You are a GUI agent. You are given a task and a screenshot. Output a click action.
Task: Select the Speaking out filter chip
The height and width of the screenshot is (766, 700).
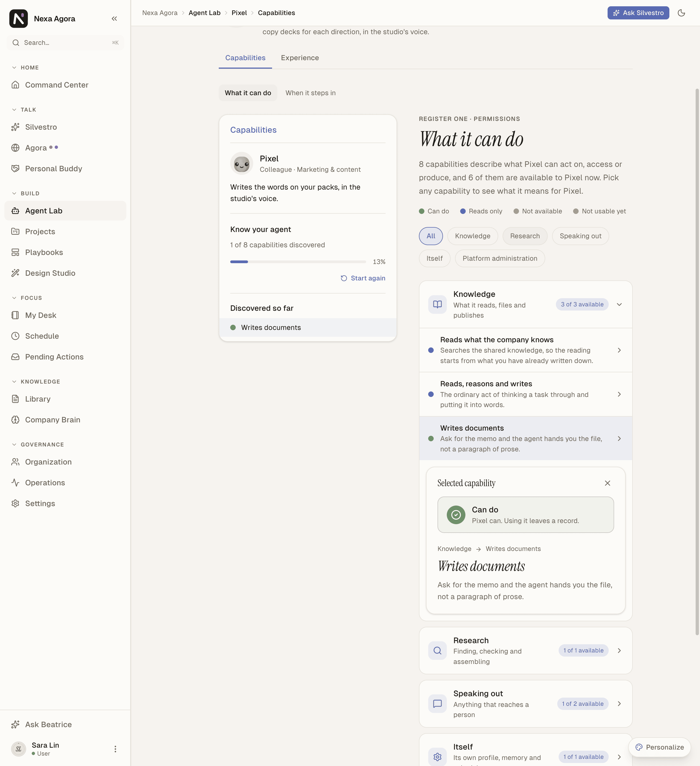[x=580, y=236]
